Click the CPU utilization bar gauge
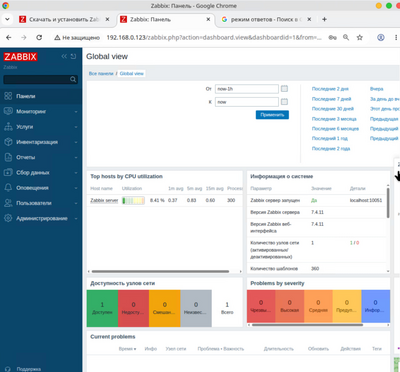 pyautogui.click(x=133, y=200)
